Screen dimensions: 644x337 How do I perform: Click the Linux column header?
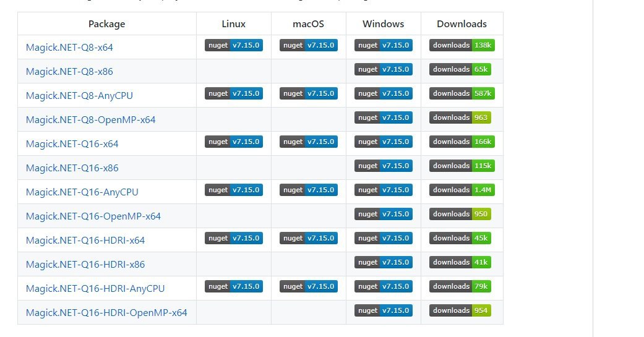234,24
